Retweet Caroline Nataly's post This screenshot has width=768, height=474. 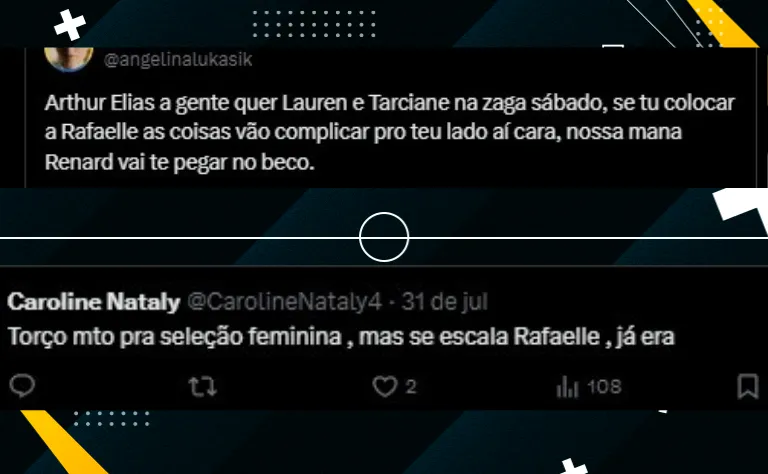[203, 386]
